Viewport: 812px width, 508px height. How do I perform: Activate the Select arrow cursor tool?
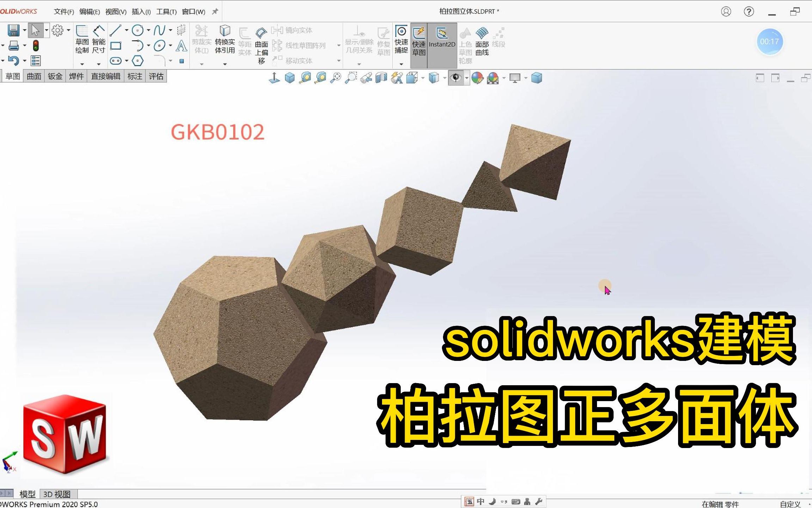(x=35, y=30)
